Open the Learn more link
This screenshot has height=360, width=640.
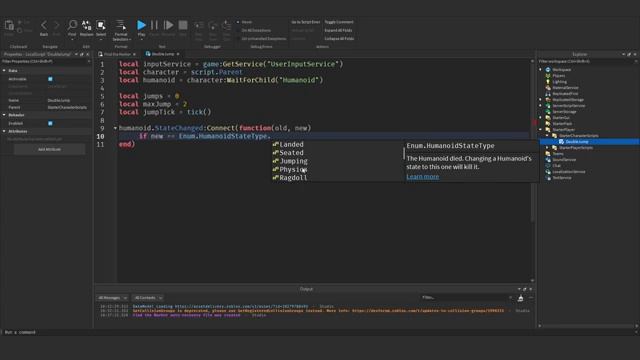pyautogui.click(x=422, y=177)
